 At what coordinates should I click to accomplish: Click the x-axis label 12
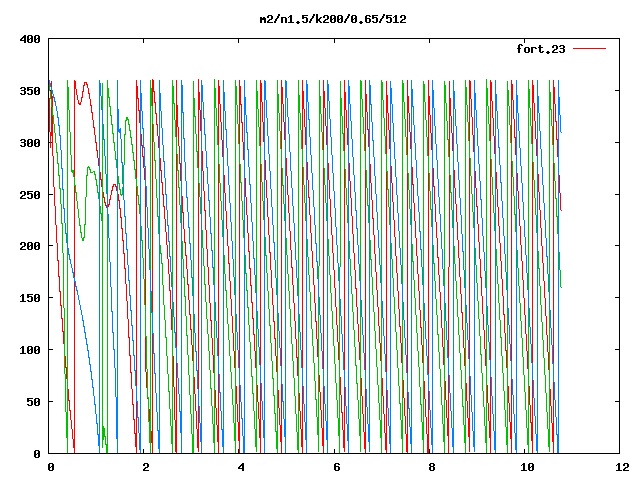tap(622, 467)
